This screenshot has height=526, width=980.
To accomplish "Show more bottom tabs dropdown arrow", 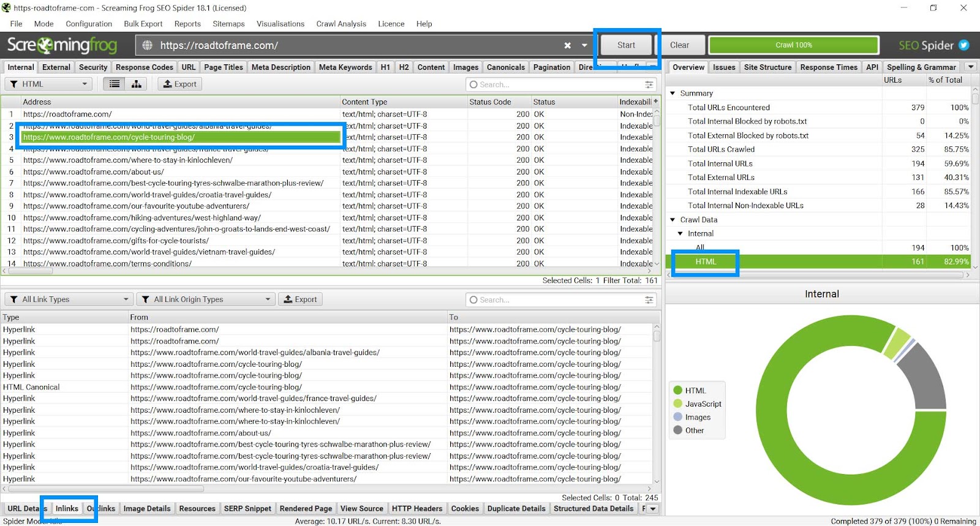I will [653, 508].
